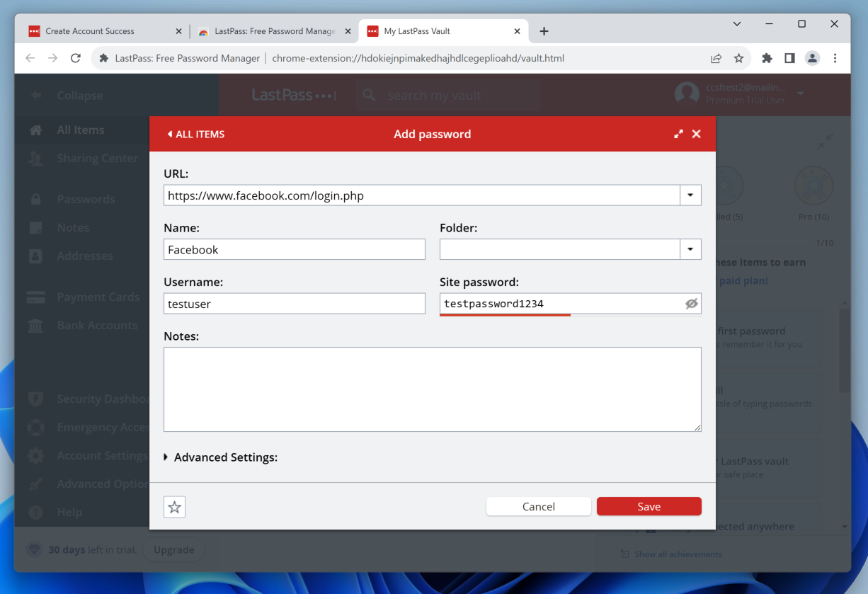Viewport: 868px width, 594px height.
Task: Click Security Dashboard shield icon
Action: click(35, 399)
